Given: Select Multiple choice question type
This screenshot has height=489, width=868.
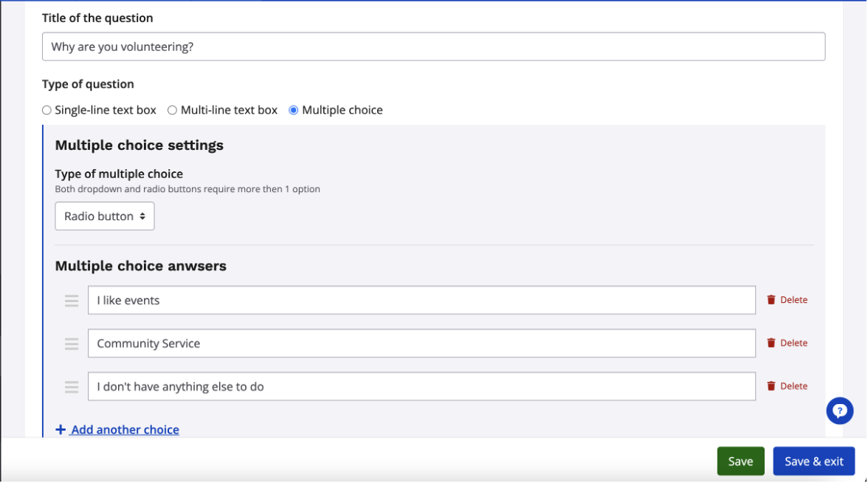Looking at the screenshot, I should [x=294, y=111].
